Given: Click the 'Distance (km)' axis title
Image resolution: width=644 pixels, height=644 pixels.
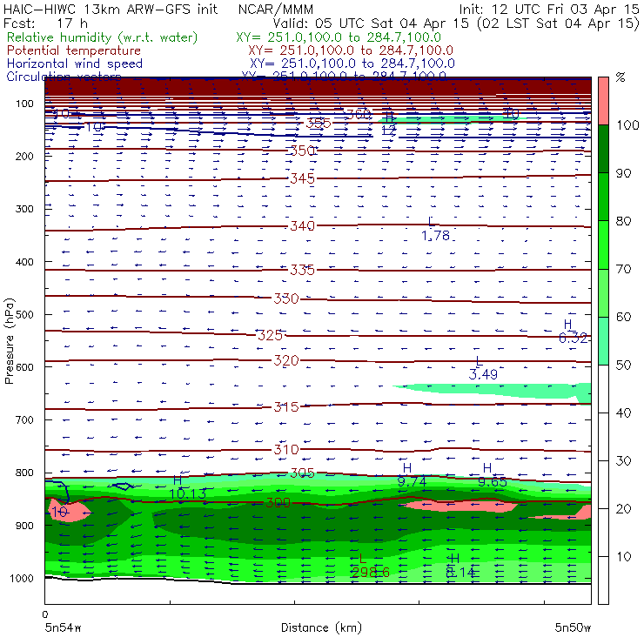Looking at the screenshot, I should click(321, 627).
